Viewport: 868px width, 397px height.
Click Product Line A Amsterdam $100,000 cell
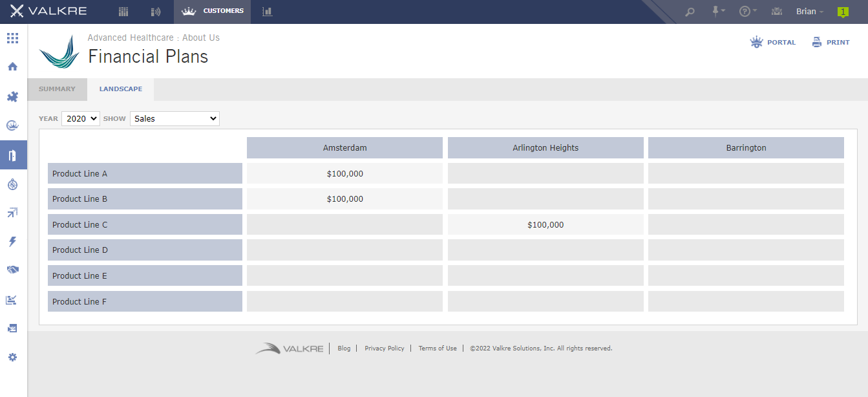[345, 173]
